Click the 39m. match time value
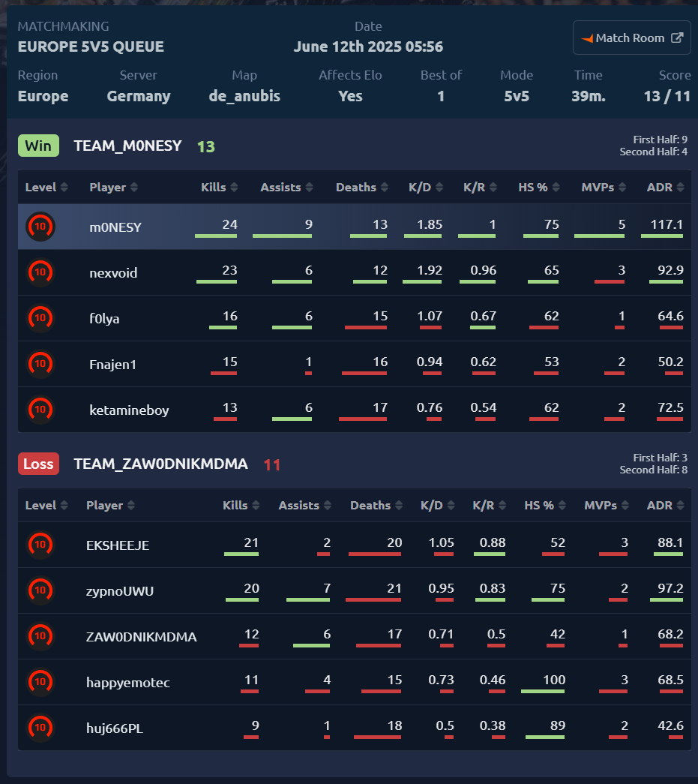This screenshot has width=698, height=784. 588,96
